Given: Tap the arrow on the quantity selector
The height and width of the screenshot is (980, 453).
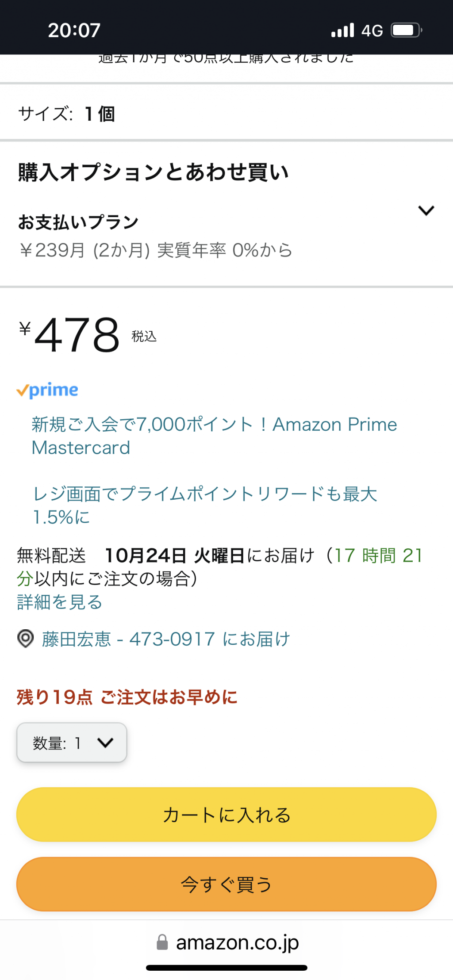Looking at the screenshot, I should [x=105, y=743].
